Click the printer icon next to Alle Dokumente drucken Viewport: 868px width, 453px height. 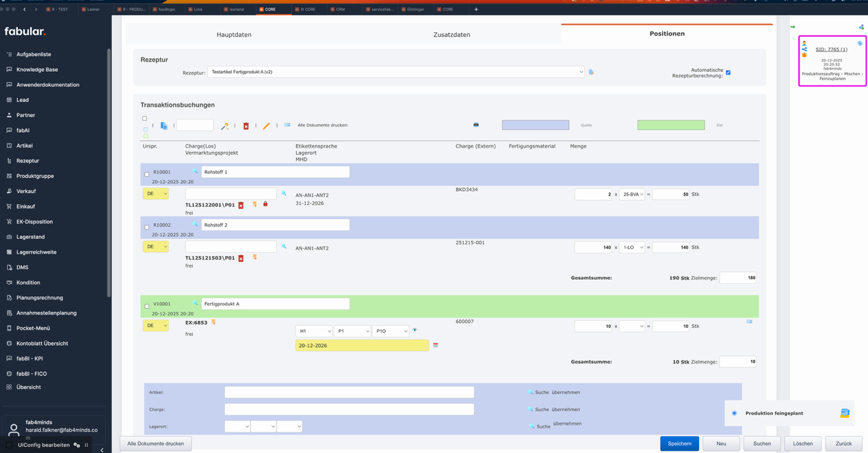point(476,125)
